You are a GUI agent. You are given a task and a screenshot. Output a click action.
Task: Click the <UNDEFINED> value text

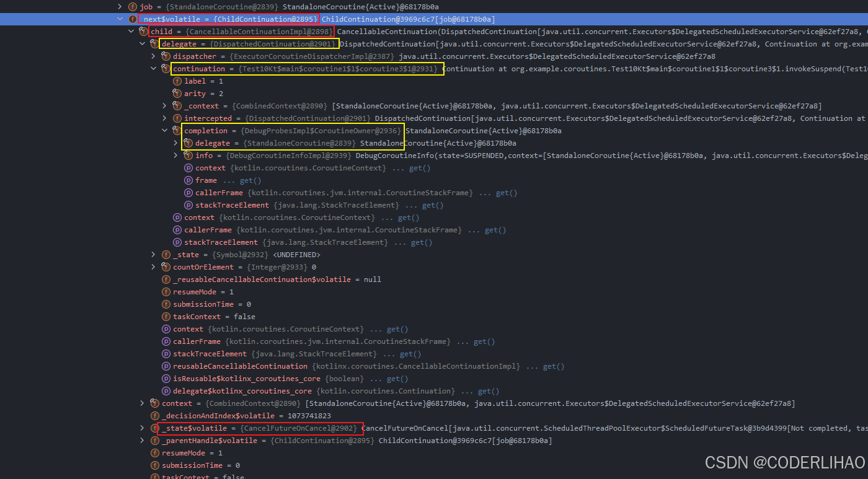296,255
